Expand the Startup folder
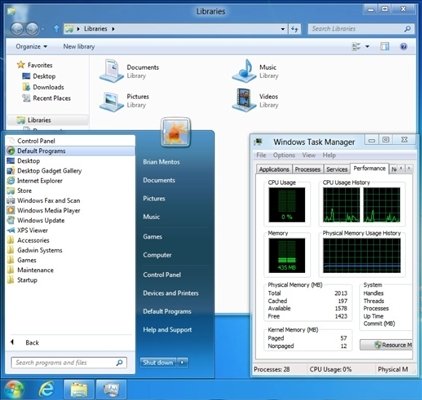This screenshot has width=422, height=400. pyautogui.click(x=70, y=280)
